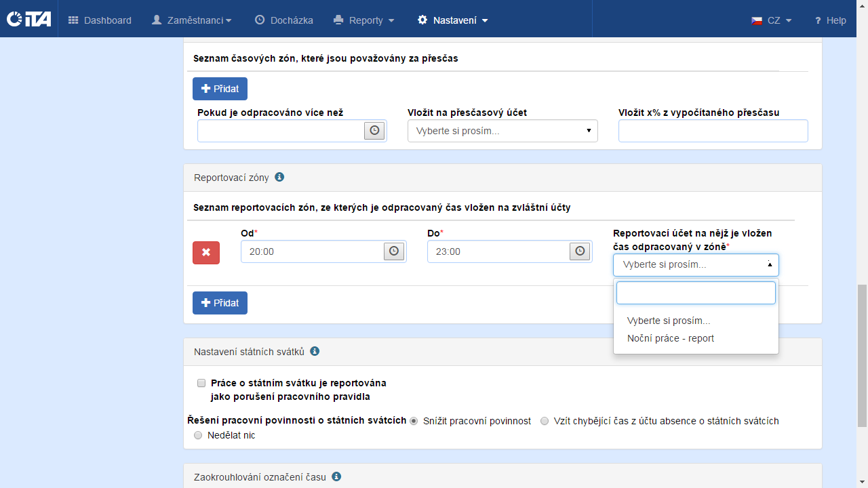Remove reporting zone with red X button
The image size is (868, 488).
coord(206,252)
